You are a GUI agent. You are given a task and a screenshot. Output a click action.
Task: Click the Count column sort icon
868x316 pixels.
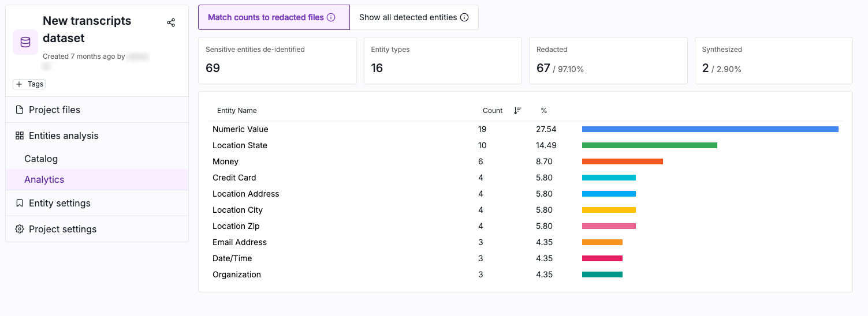(517, 111)
